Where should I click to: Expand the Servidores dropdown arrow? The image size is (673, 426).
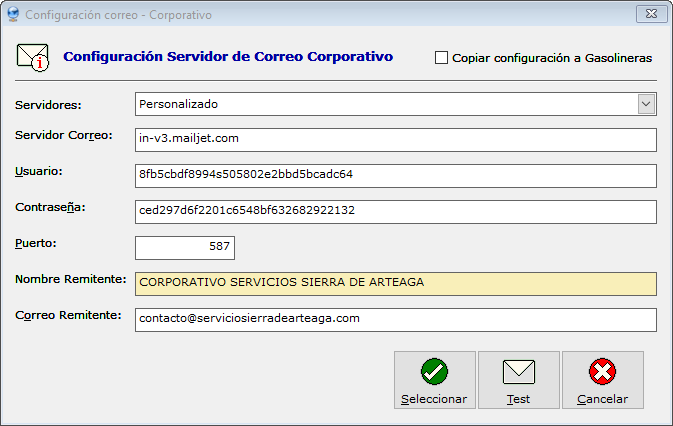(x=646, y=104)
